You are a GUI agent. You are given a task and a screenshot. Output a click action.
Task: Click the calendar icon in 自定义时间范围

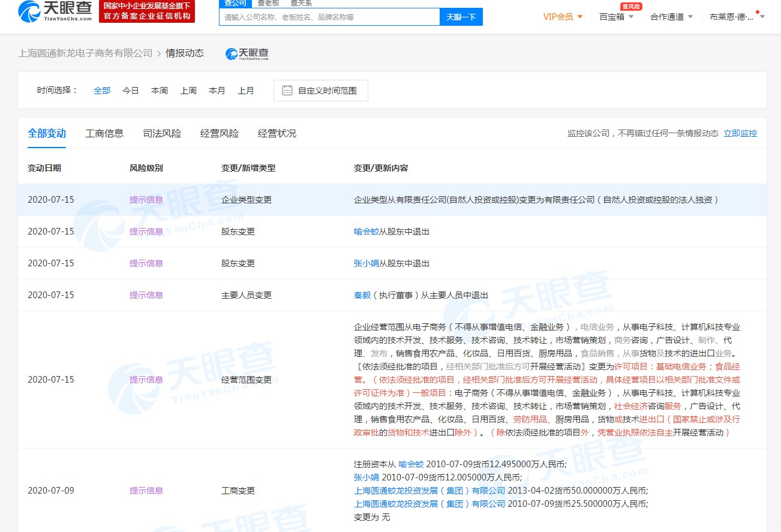coord(287,91)
